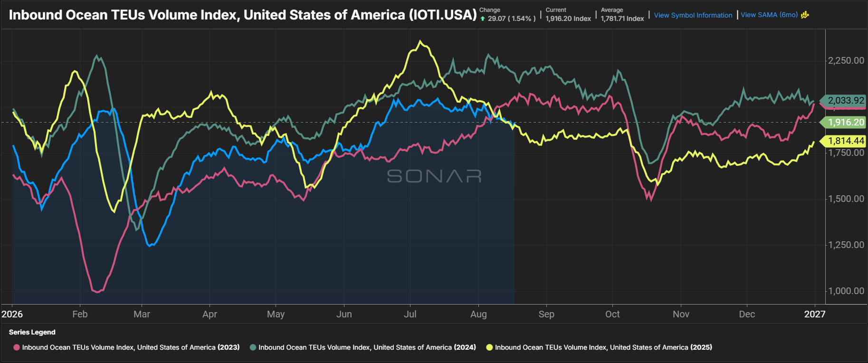Click the Apr label on the time axis
The width and height of the screenshot is (868, 363).
point(210,314)
